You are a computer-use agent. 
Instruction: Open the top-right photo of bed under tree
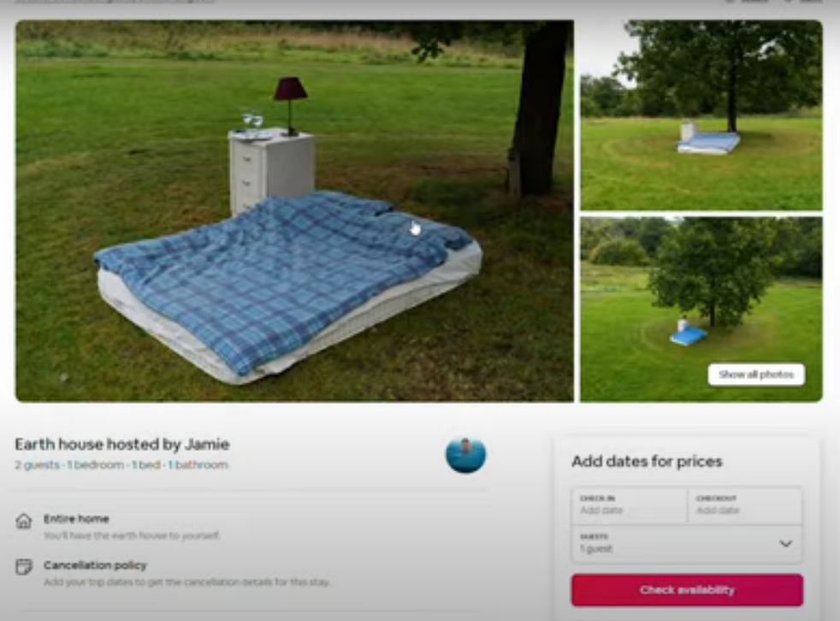pos(701,115)
